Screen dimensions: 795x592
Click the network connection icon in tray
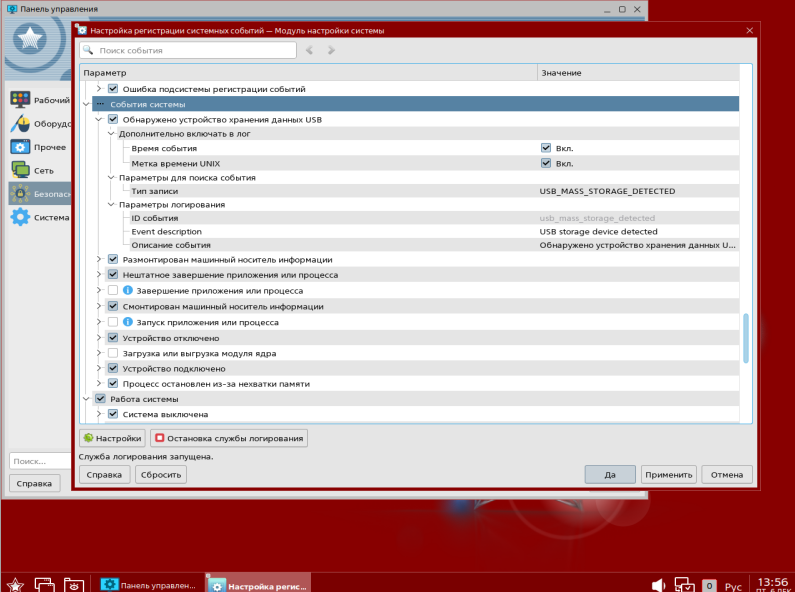pos(684,585)
